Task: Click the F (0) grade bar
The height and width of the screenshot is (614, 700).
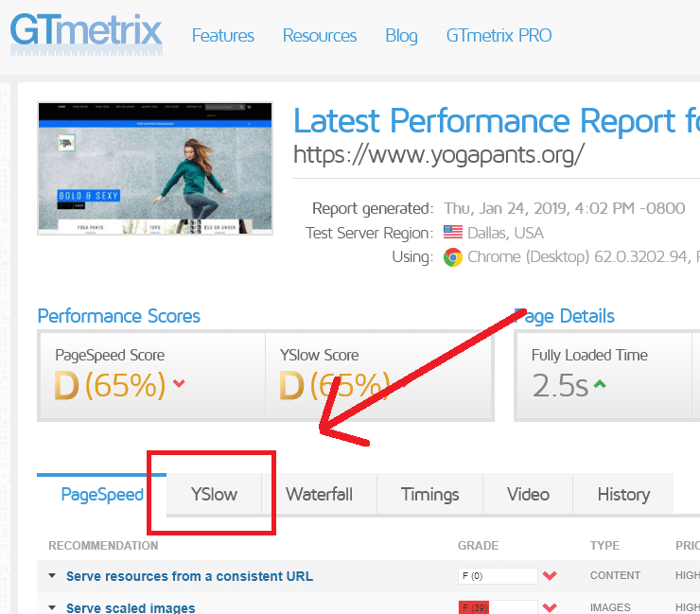Action: [498, 575]
